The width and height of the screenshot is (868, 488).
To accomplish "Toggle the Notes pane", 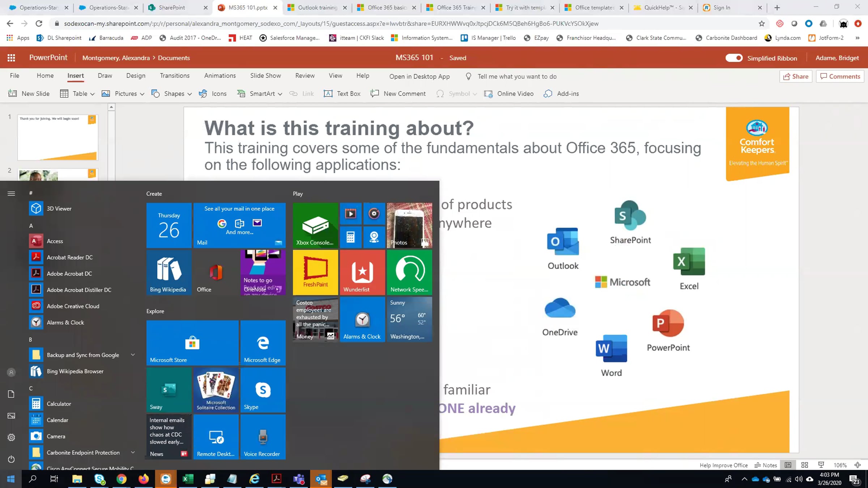I will 765,465.
